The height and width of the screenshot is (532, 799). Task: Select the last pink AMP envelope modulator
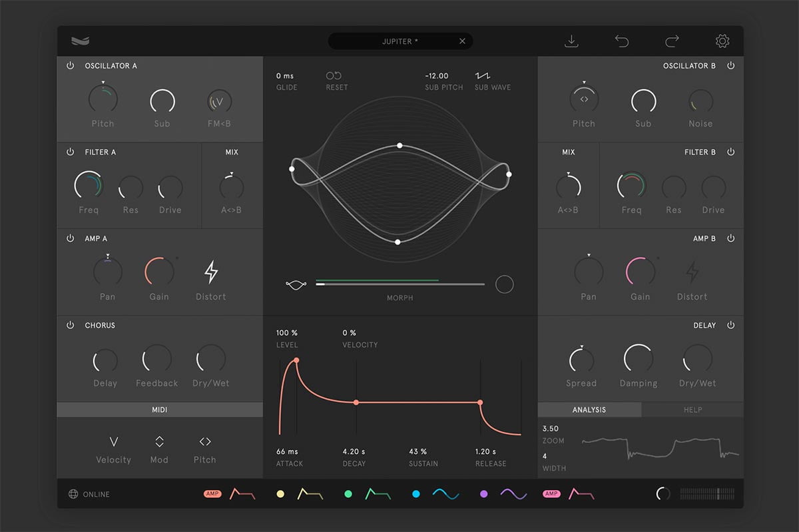(569, 494)
